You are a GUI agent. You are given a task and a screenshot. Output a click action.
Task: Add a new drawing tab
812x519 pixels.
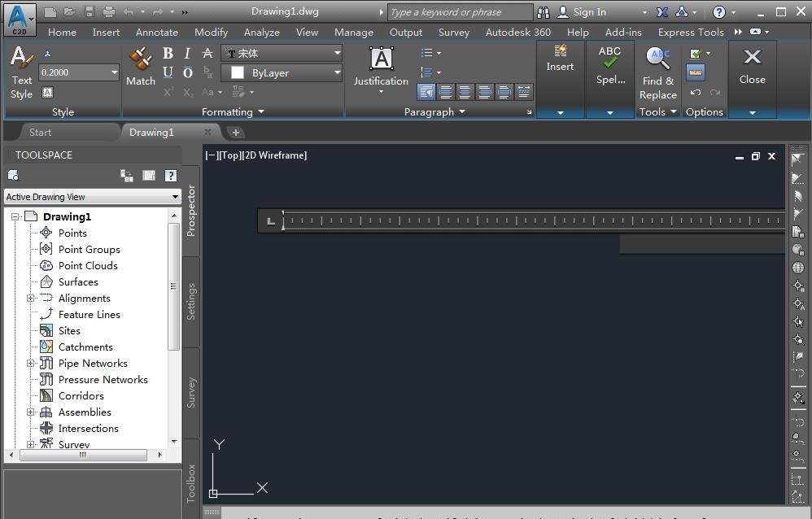click(x=236, y=133)
